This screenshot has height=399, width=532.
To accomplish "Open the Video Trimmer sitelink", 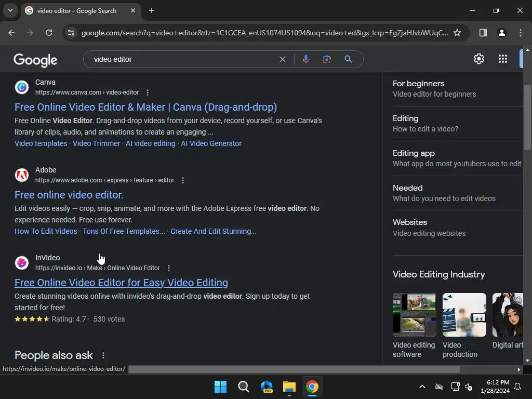I will pyautogui.click(x=96, y=143).
